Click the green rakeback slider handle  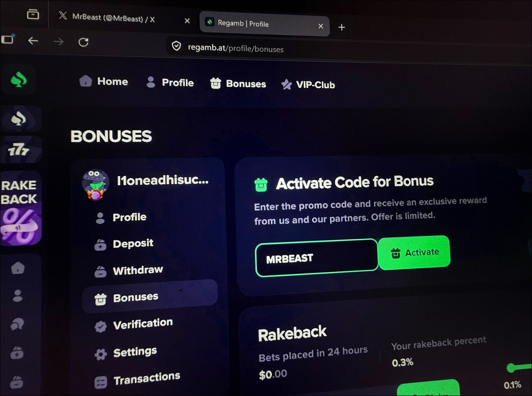click(x=511, y=368)
